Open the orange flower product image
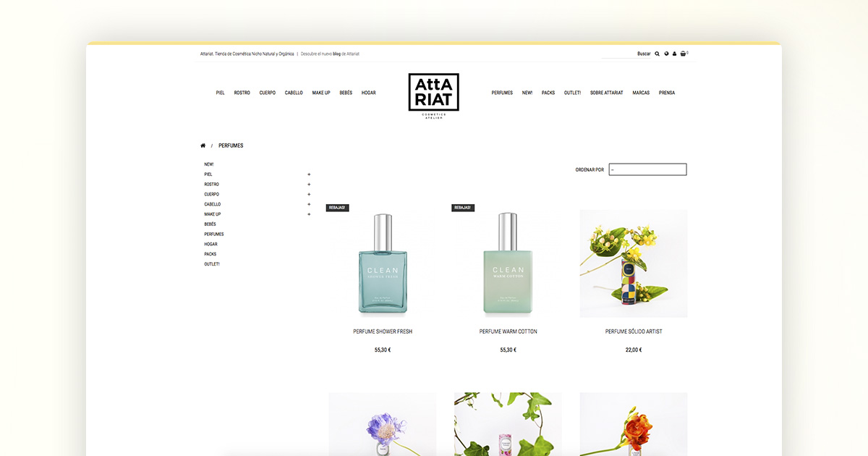The image size is (868, 456). tap(634, 424)
